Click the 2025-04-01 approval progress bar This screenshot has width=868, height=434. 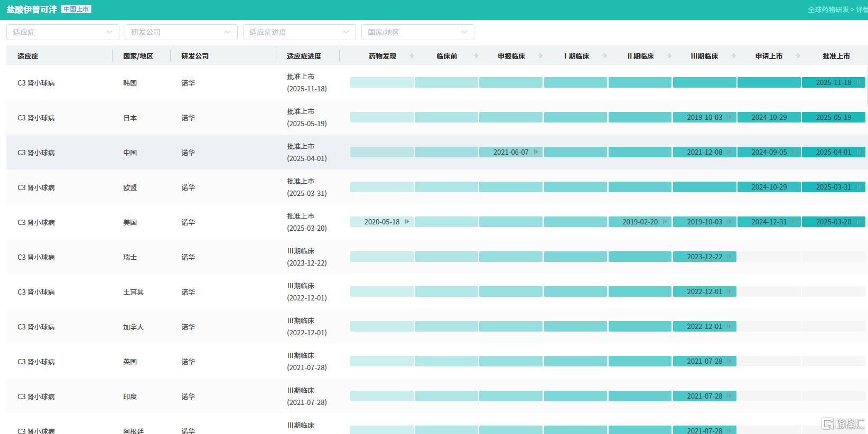click(x=833, y=152)
